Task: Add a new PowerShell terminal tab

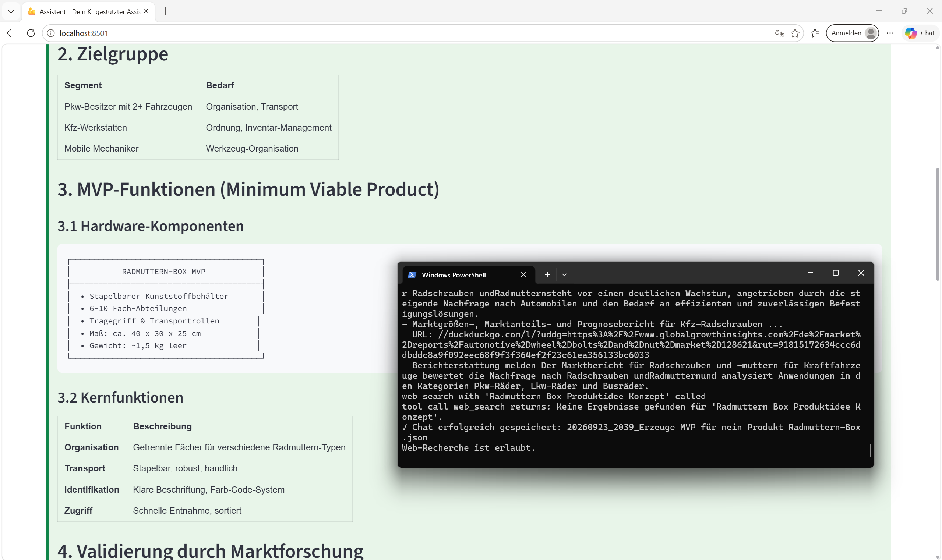Action: point(547,275)
